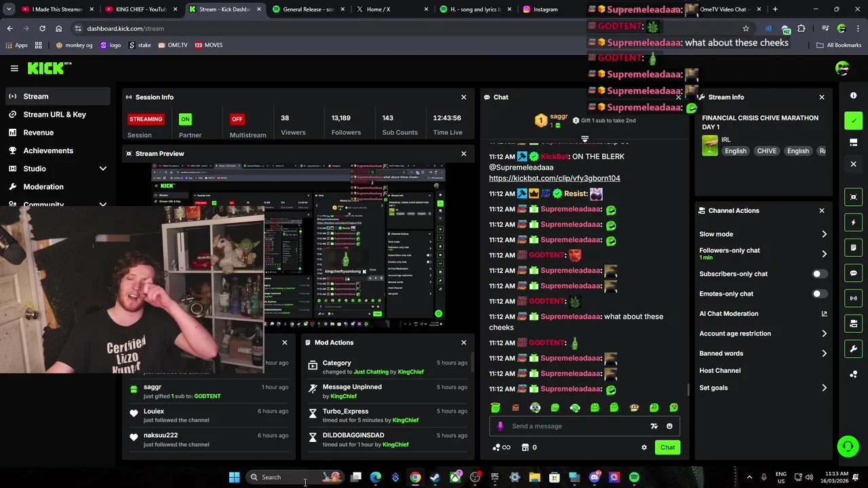Open profile avatar menu at top right
Screen dimensions: 868x488
tap(842, 68)
